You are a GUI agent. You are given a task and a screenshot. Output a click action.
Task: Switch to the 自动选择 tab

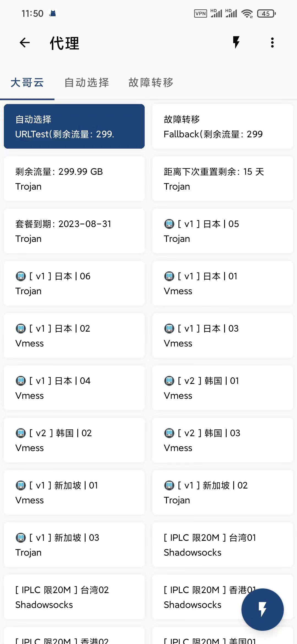pos(87,83)
